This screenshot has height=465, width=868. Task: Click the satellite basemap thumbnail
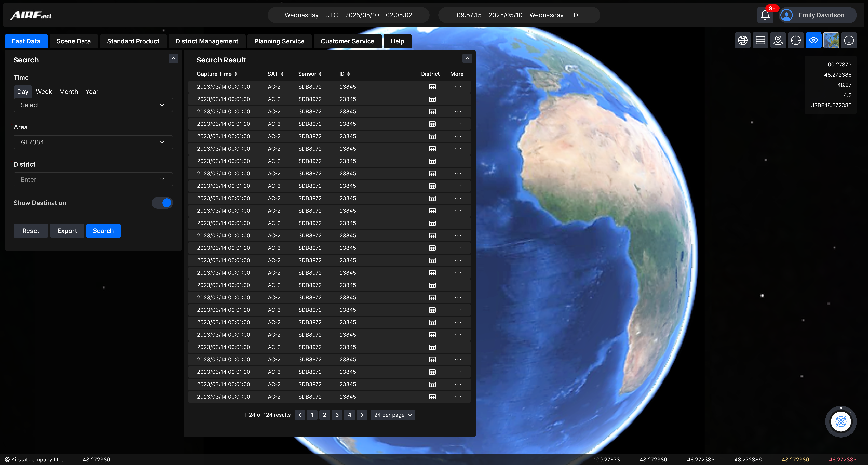(x=831, y=40)
